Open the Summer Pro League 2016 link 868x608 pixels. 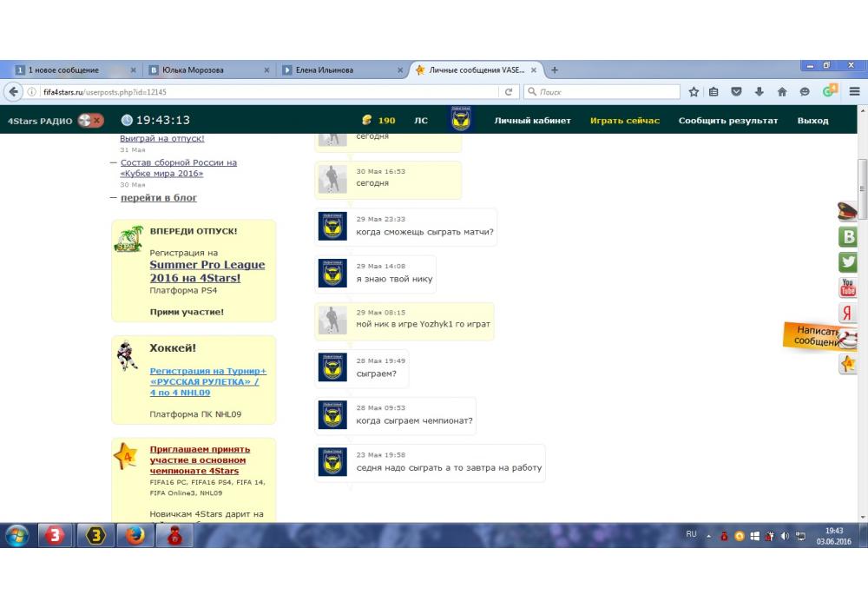(x=207, y=271)
